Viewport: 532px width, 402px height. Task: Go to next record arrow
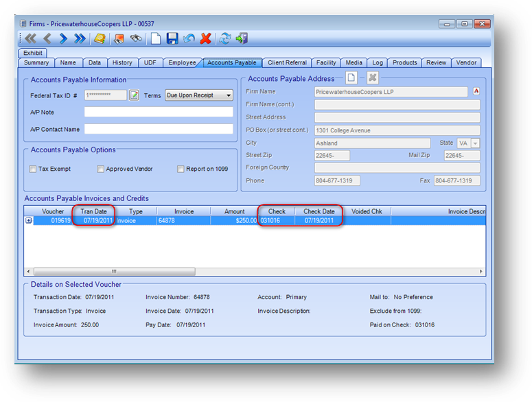click(x=63, y=38)
